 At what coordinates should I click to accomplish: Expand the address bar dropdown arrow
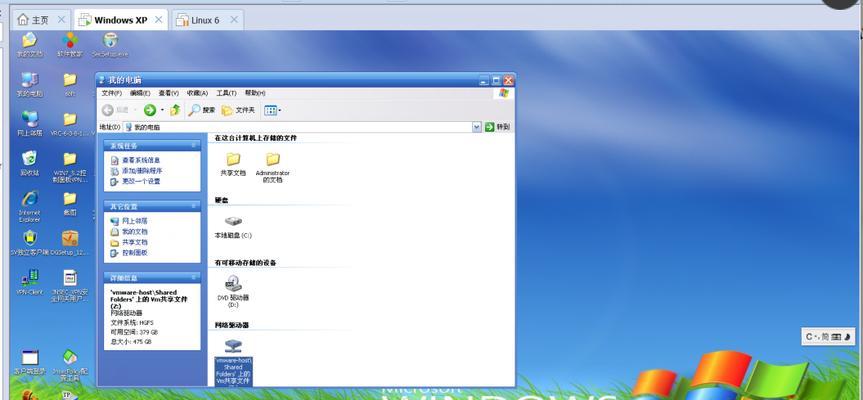point(477,127)
